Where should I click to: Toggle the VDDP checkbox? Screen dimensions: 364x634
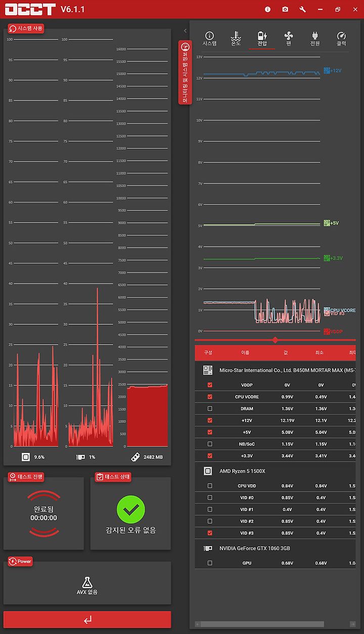click(210, 385)
